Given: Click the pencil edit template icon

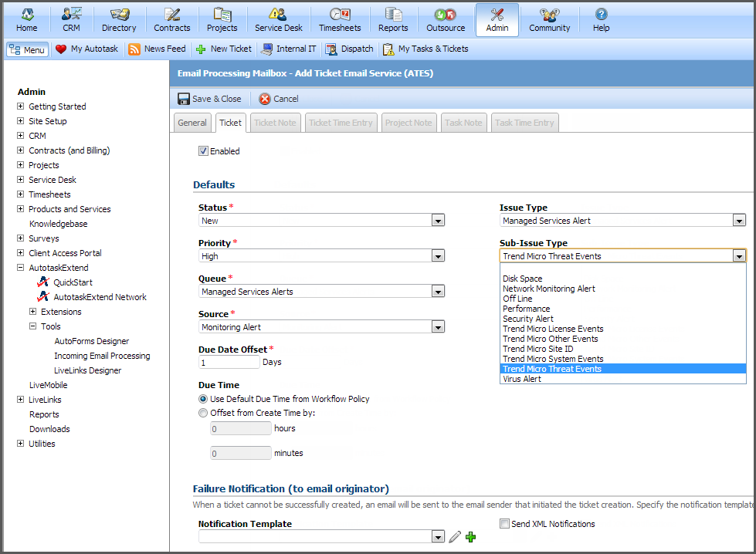Looking at the screenshot, I should 455,537.
